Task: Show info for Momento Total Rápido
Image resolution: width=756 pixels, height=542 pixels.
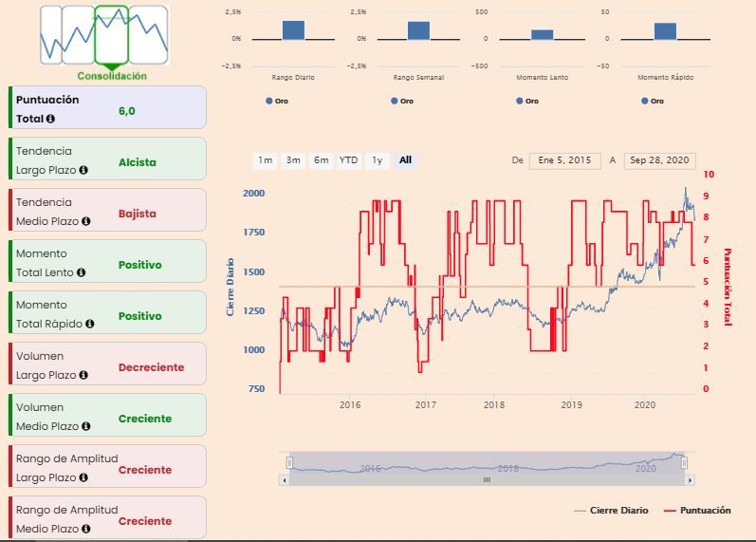Action: [x=90, y=324]
